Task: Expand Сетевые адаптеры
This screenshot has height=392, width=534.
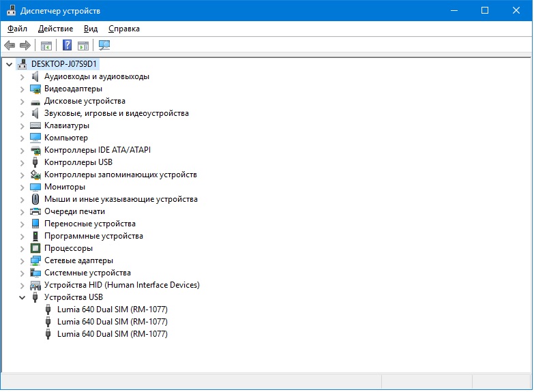Action: click(22, 261)
